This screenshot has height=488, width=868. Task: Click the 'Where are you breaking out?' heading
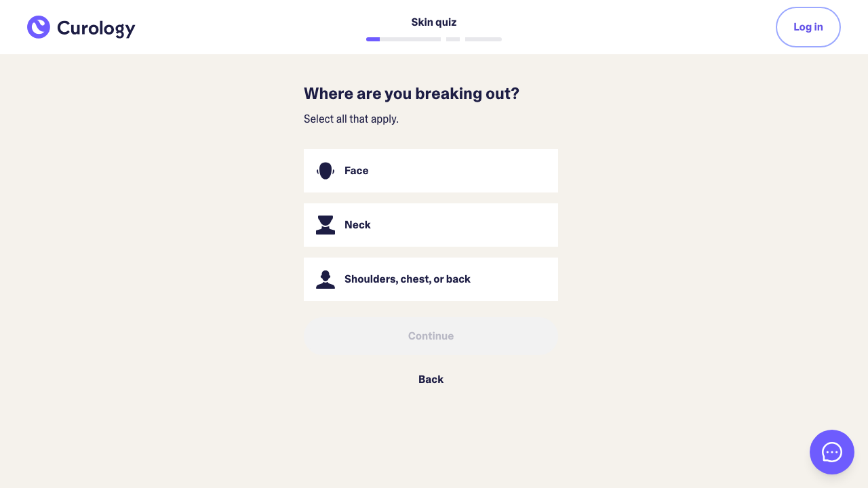pyautogui.click(x=412, y=94)
